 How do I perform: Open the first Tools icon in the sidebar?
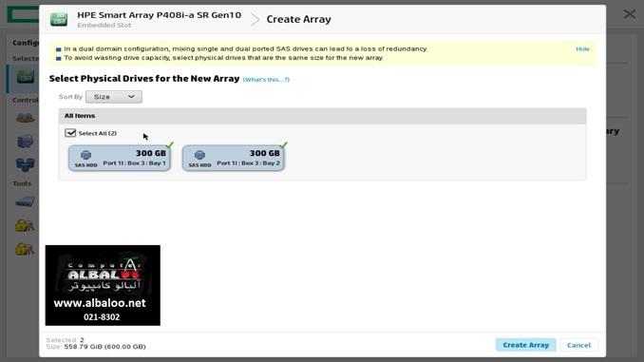(25, 201)
